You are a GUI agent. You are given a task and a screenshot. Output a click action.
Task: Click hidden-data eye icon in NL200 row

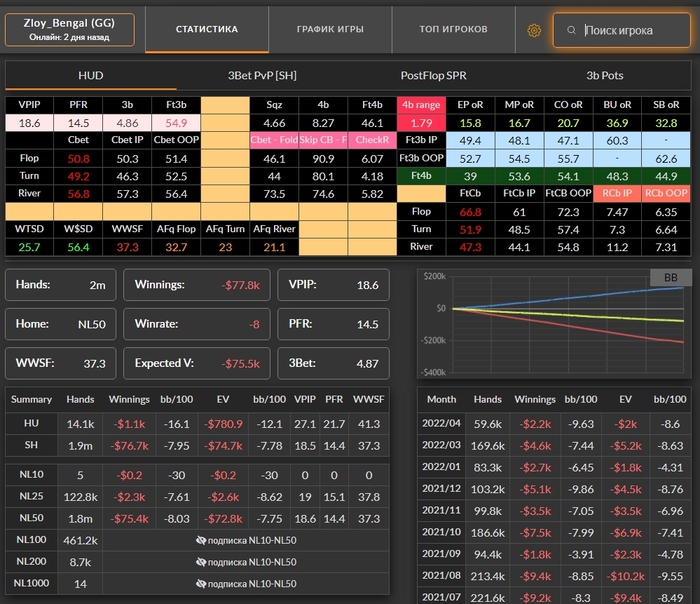point(202,562)
